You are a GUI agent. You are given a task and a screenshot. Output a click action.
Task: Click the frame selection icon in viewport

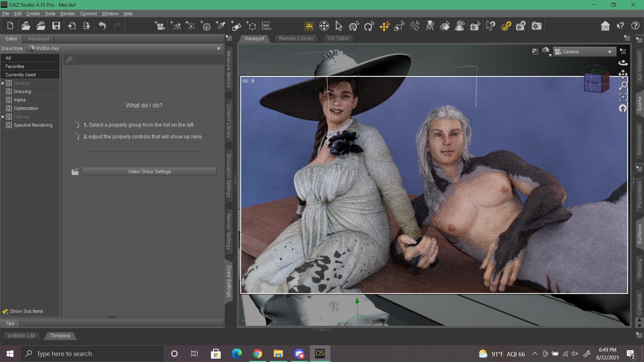(x=623, y=97)
